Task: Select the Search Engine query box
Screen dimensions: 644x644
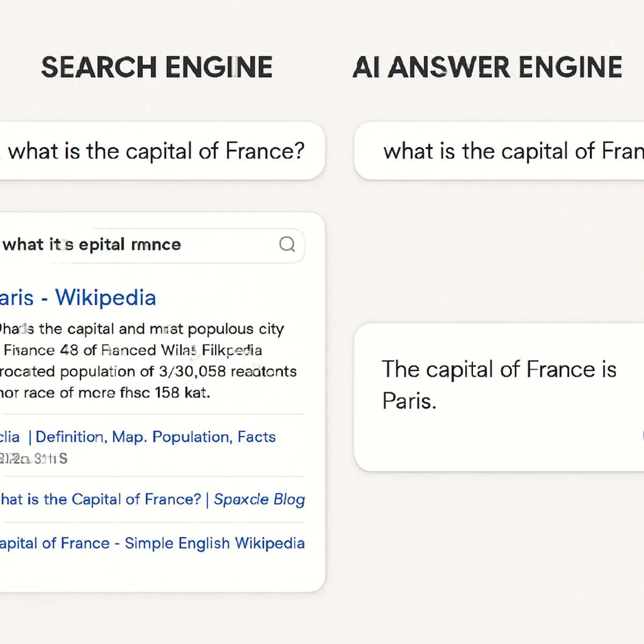Action: (x=162, y=151)
